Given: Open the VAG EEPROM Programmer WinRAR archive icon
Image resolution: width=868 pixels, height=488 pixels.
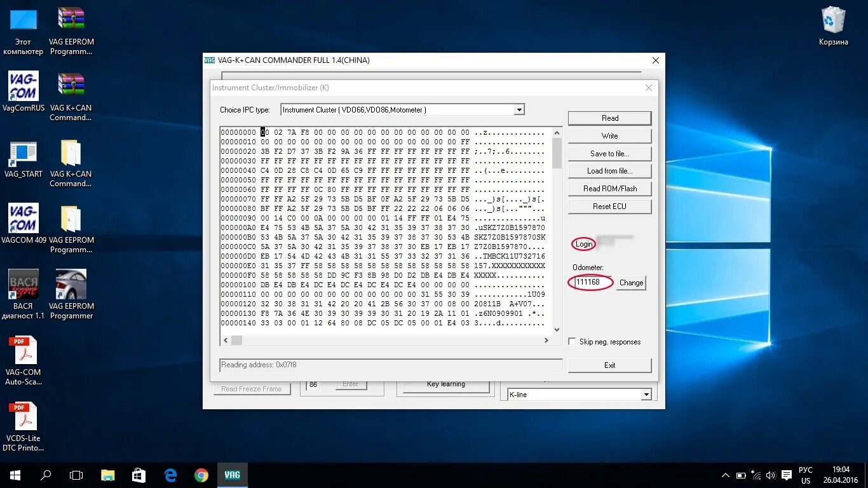Looking at the screenshot, I should tap(71, 30).
